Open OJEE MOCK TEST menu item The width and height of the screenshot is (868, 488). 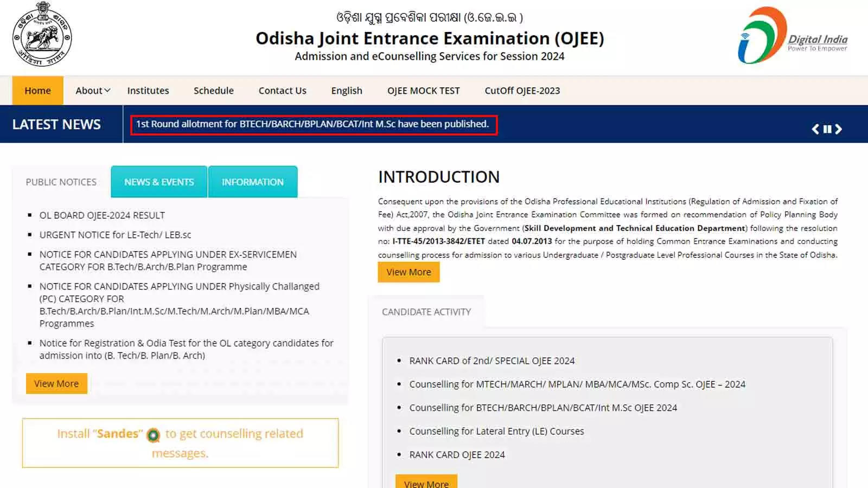point(424,91)
